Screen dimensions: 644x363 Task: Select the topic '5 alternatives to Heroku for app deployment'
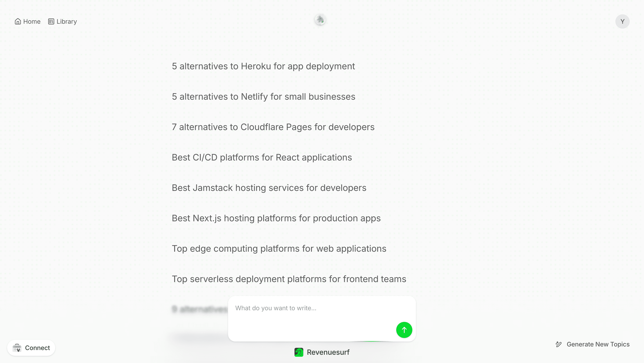point(263,66)
